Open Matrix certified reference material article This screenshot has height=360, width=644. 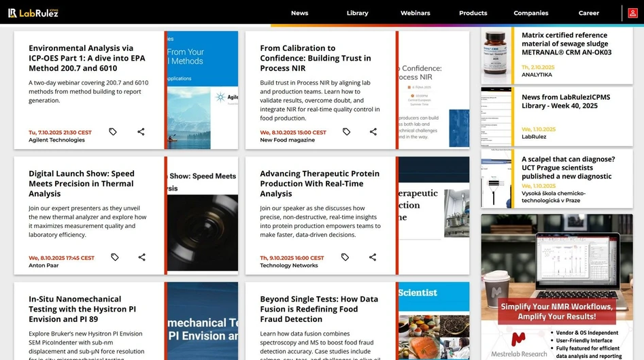[566, 44]
